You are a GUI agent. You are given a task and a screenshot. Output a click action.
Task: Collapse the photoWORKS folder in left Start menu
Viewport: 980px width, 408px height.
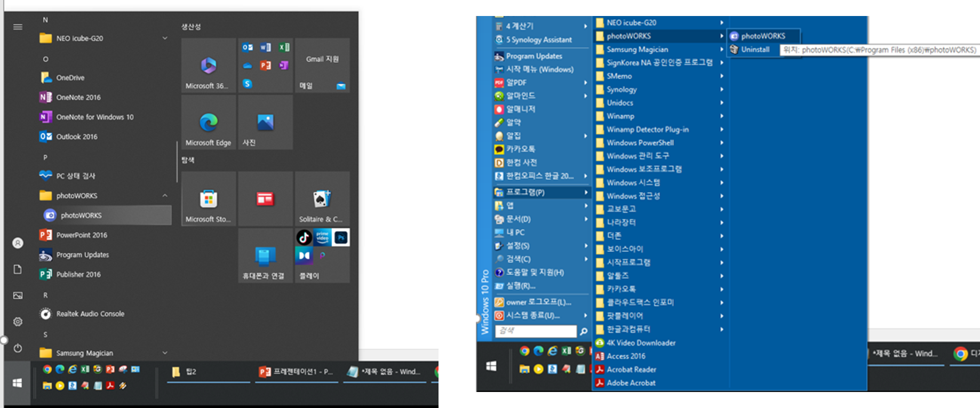pyautogui.click(x=165, y=196)
